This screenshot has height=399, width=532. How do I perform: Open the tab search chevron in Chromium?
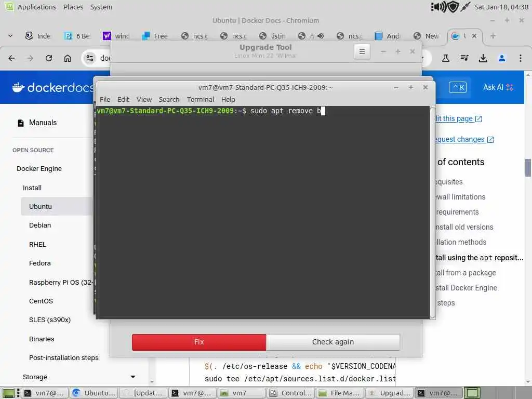pyautogui.click(x=10, y=36)
